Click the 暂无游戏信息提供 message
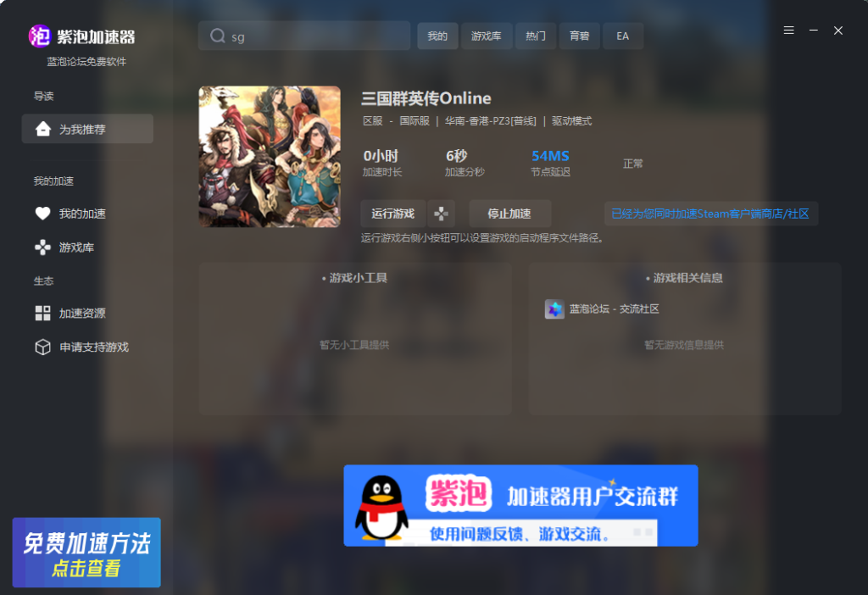The height and width of the screenshot is (595, 868). [684, 345]
